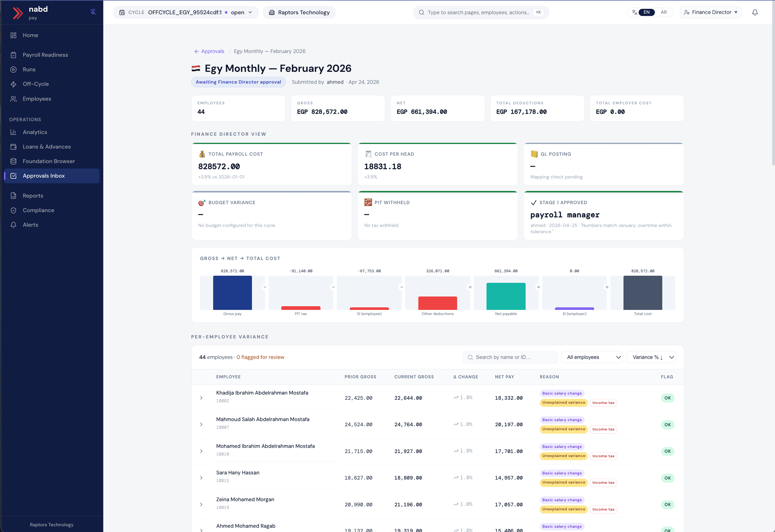Click the page vertical scrollbar
The height and width of the screenshot is (532, 775).
[773, 83]
